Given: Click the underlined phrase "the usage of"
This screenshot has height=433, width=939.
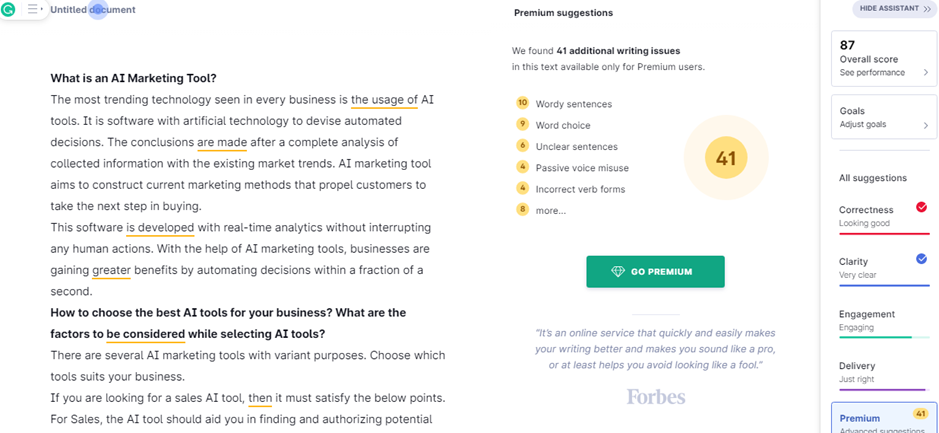Looking at the screenshot, I should (384, 99).
